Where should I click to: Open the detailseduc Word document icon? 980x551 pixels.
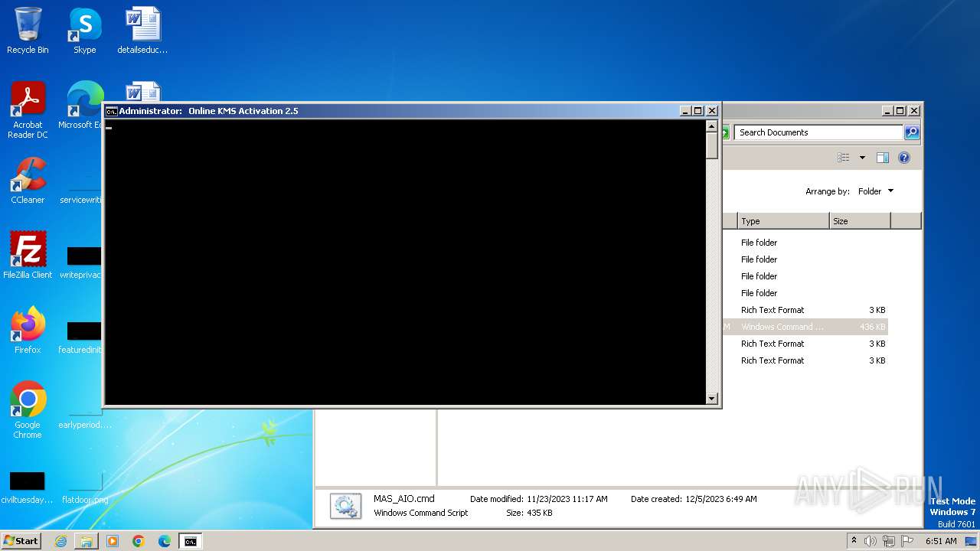click(x=142, y=31)
